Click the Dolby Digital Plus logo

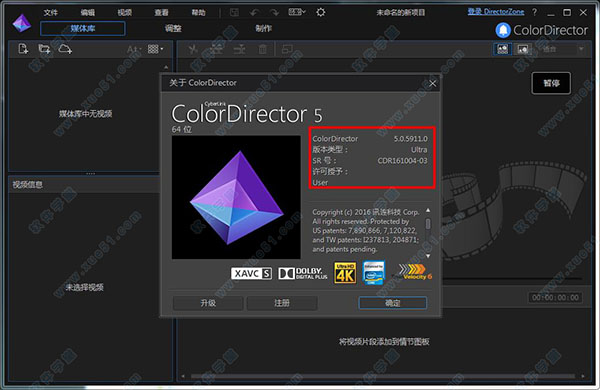coord(303,273)
